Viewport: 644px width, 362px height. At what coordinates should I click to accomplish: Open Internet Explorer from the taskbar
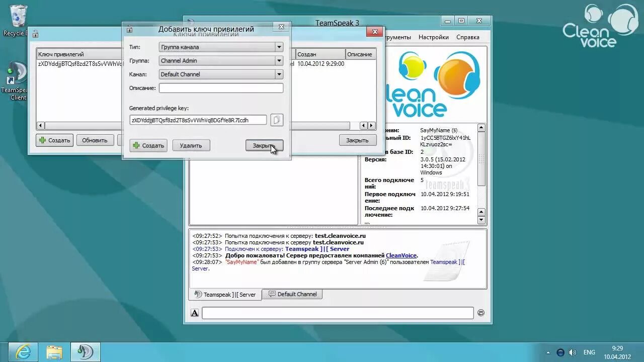tap(23, 352)
